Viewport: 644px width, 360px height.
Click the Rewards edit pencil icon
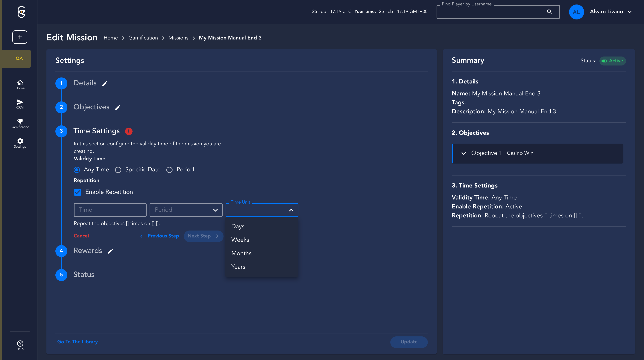[x=110, y=251]
